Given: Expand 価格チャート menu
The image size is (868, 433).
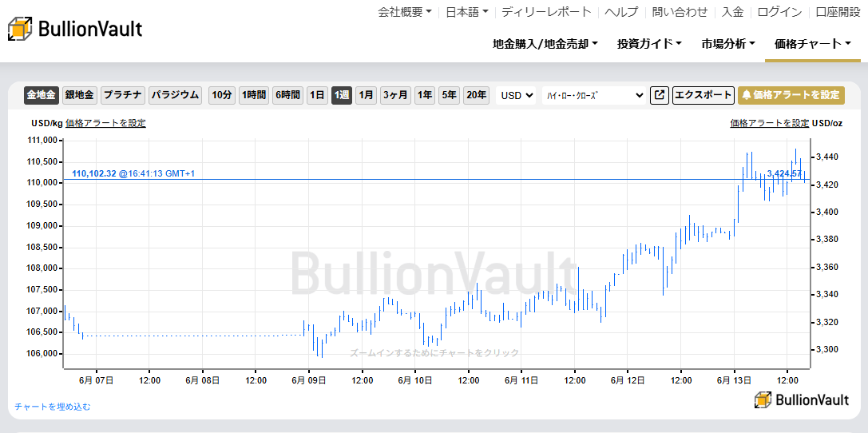Looking at the screenshot, I should click(813, 44).
